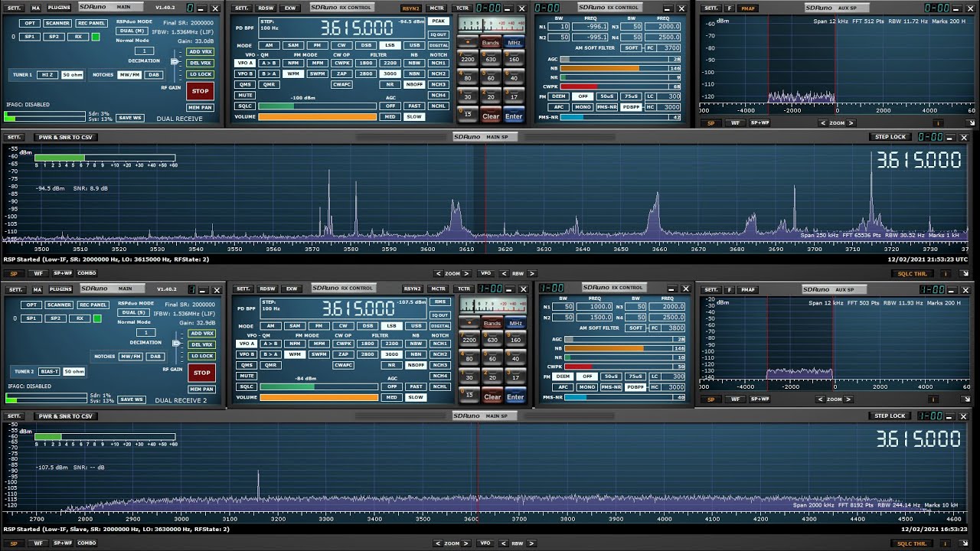Image resolution: width=980 pixels, height=551 pixels.
Task: Open Bands selector on the Tuner 1 keypad
Action: (x=491, y=43)
